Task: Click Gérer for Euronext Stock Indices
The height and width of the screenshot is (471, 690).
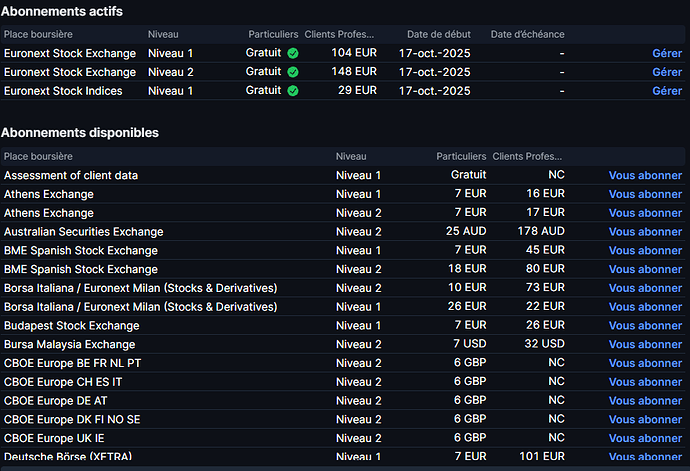Action: [x=667, y=91]
